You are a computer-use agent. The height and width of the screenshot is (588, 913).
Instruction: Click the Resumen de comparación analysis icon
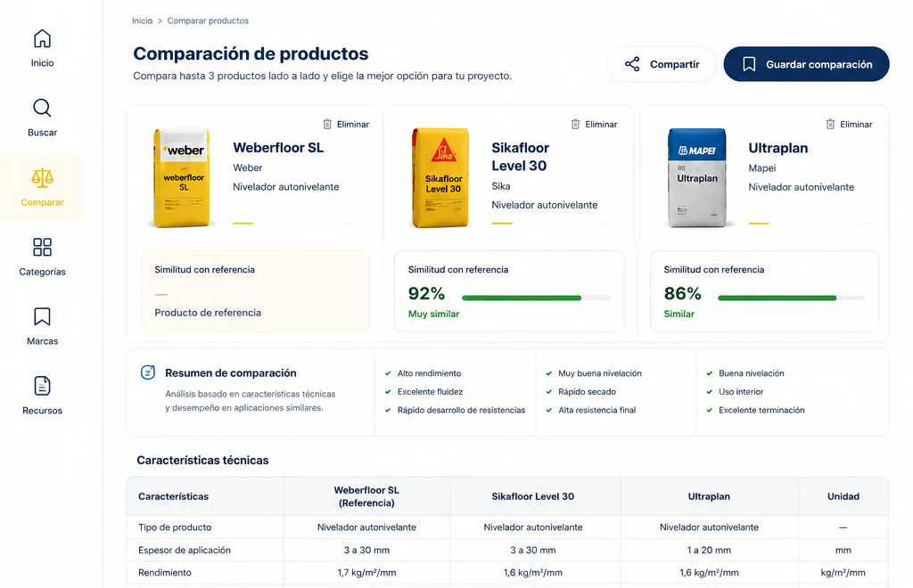(x=148, y=372)
